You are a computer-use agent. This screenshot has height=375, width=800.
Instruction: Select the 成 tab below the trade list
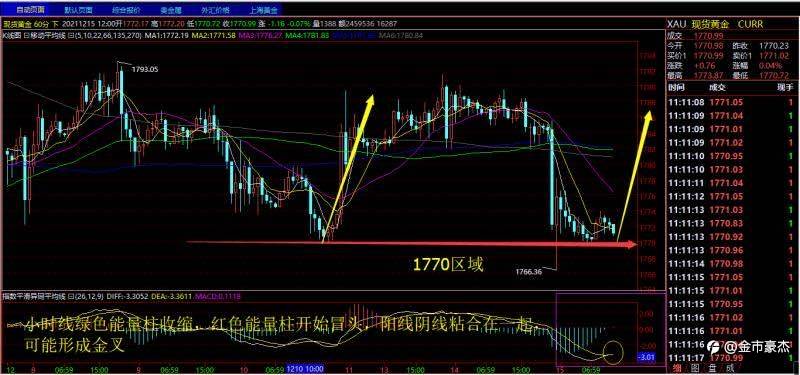[x=730, y=368]
